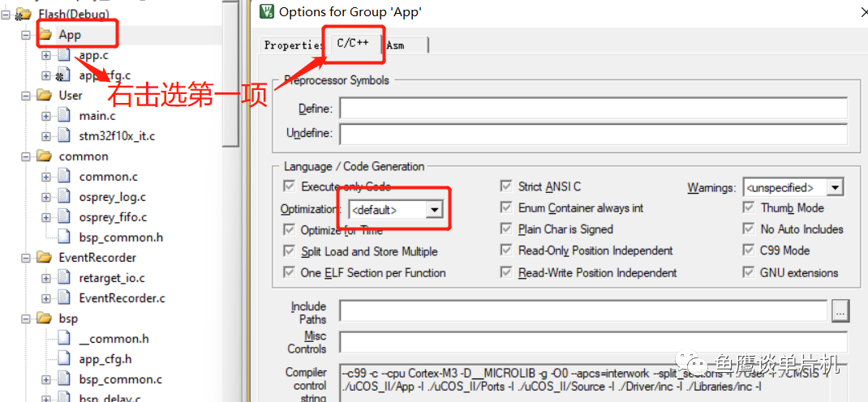Toggle No Auto Includes checkbox
868x402 pixels.
pos(749,229)
